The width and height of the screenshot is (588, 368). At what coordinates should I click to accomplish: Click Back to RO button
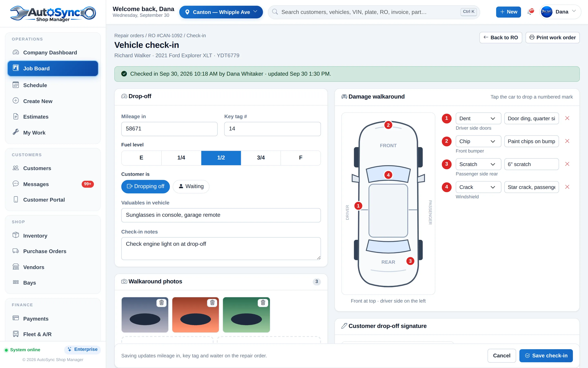tap(501, 37)
